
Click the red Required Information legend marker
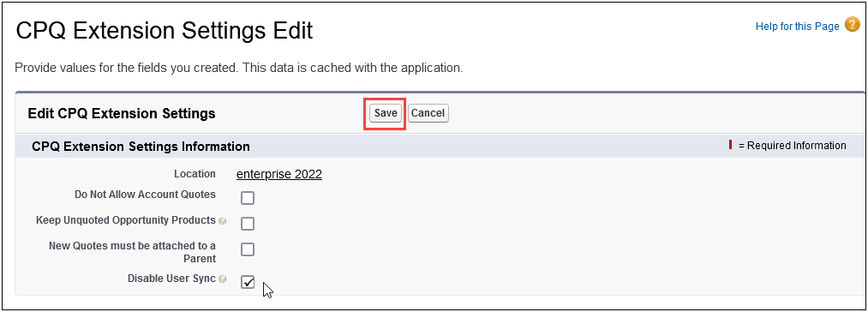pos(730,145)
